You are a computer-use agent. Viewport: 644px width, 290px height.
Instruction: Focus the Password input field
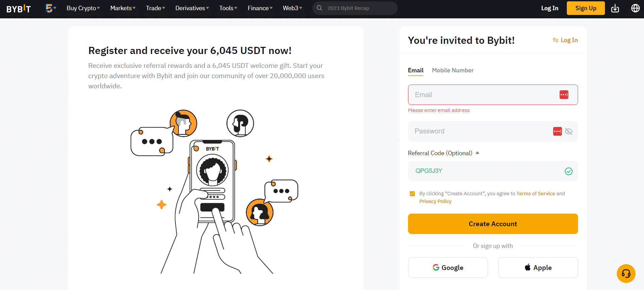[x=493, y=131]
